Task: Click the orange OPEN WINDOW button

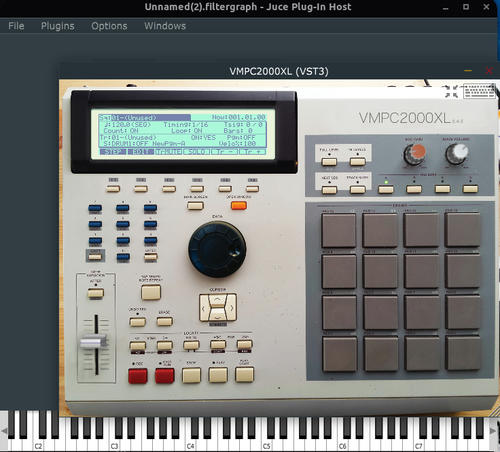Action: click(x=239, y=205)
